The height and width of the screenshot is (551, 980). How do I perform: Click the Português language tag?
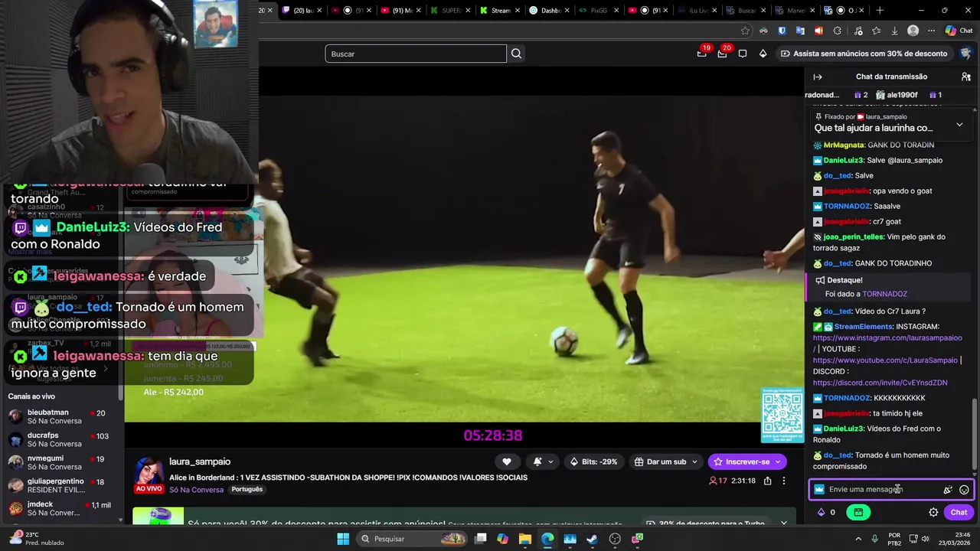(x=247, y=490)
